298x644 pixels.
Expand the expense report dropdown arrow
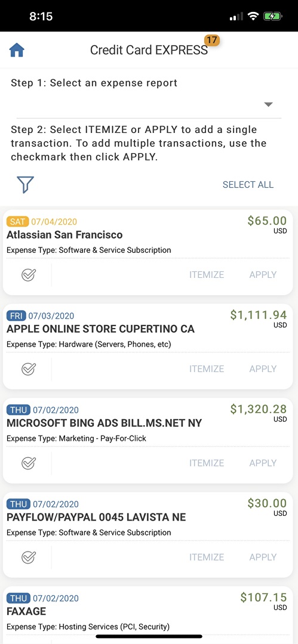268,104
